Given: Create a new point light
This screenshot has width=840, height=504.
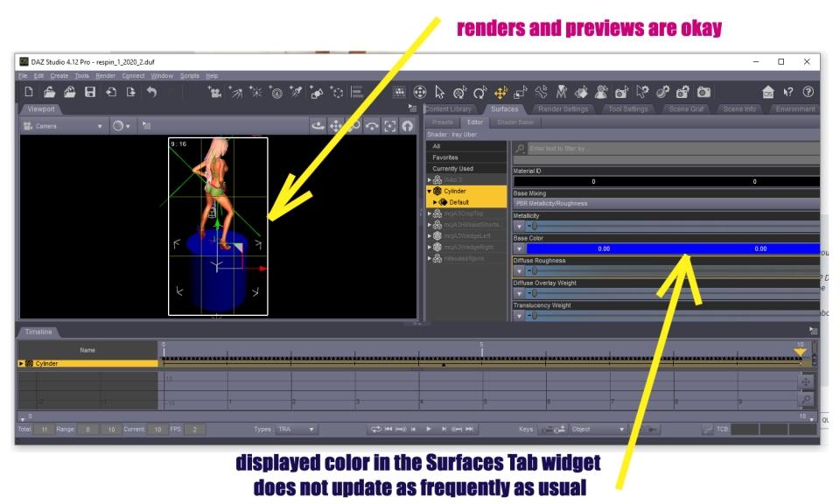Looking at the screenshot, I should coord(256,93).
